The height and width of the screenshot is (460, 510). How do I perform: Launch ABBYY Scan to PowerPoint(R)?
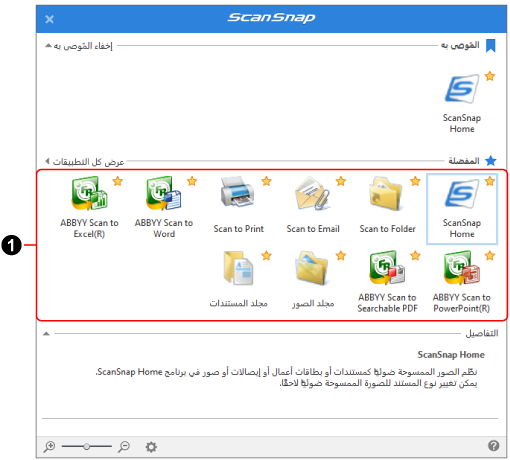(x=462, y=282)
